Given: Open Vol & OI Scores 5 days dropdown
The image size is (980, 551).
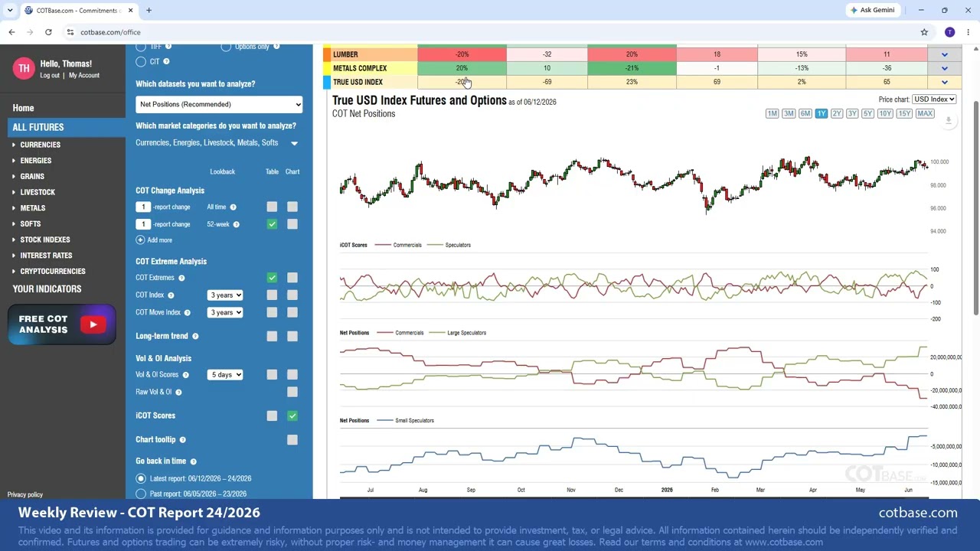Looking at the screenshot, I should click(x=225, y=375).
